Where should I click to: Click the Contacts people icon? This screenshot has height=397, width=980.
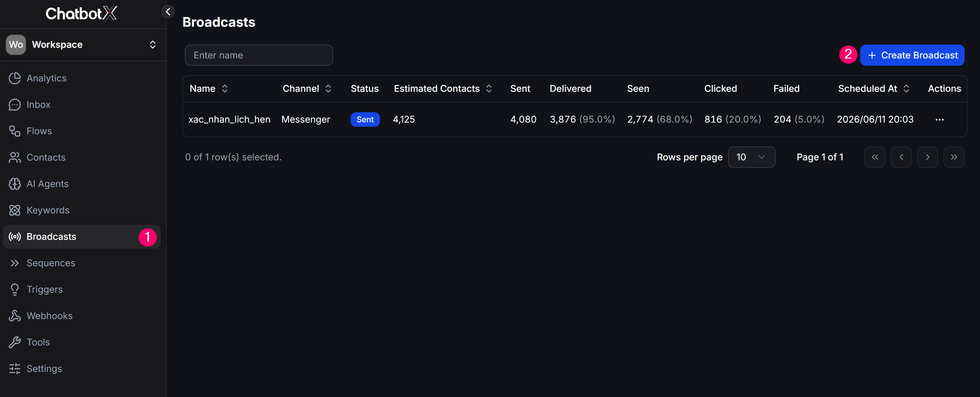[x=14, y=157]
